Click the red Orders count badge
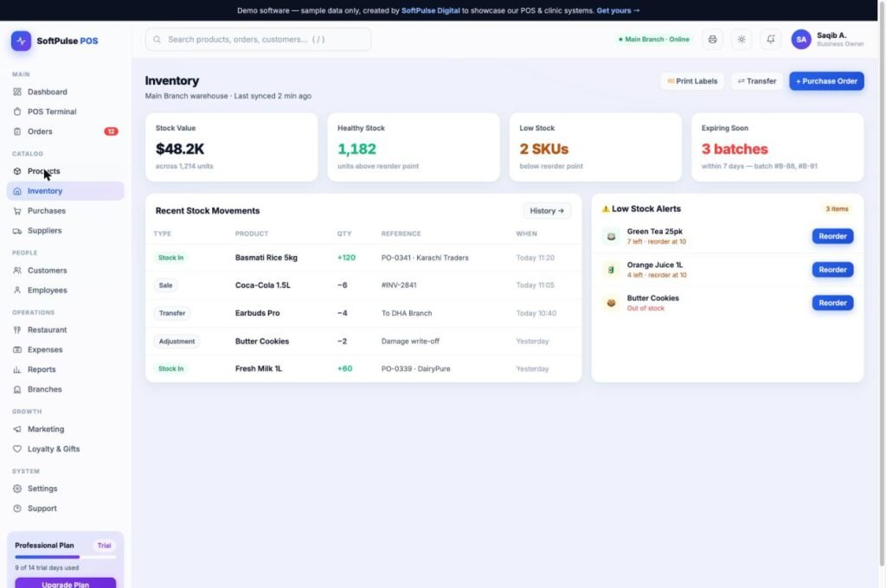 click(111, 131)
